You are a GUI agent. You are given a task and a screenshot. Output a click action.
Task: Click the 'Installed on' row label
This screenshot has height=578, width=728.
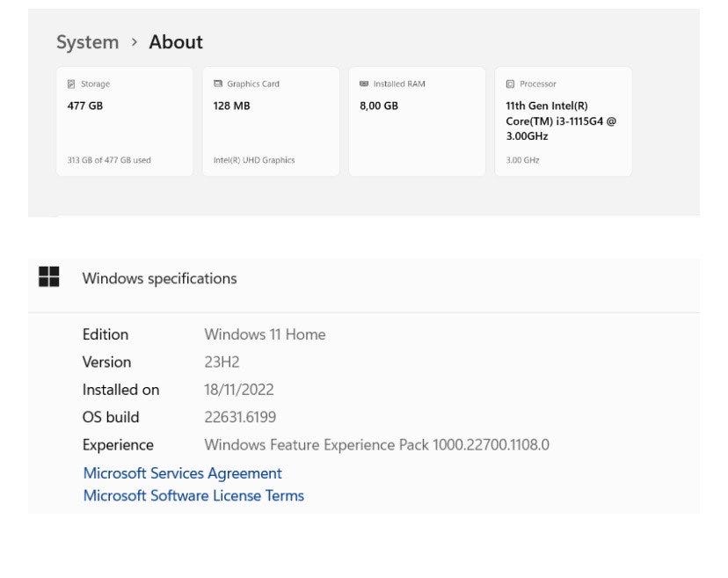point(120,390)
